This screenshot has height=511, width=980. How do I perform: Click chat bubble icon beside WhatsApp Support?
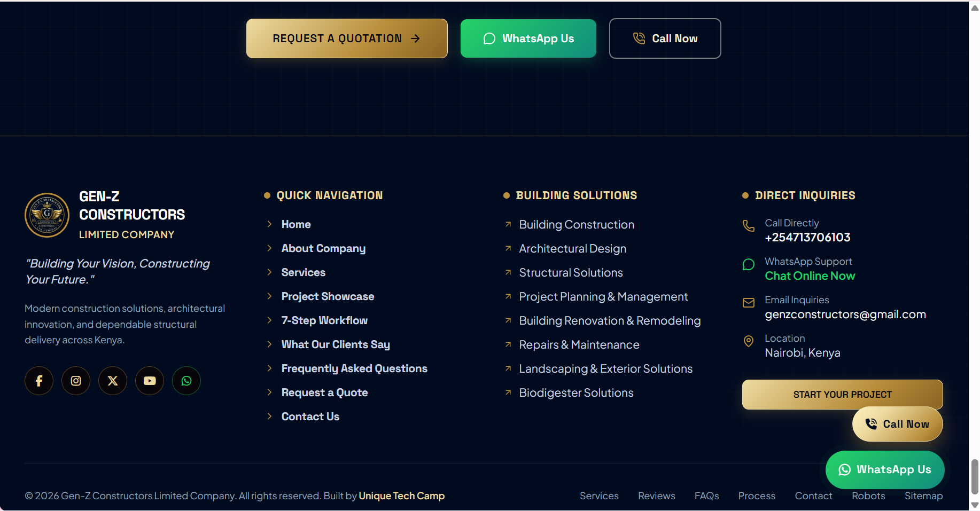coord(749,264)
